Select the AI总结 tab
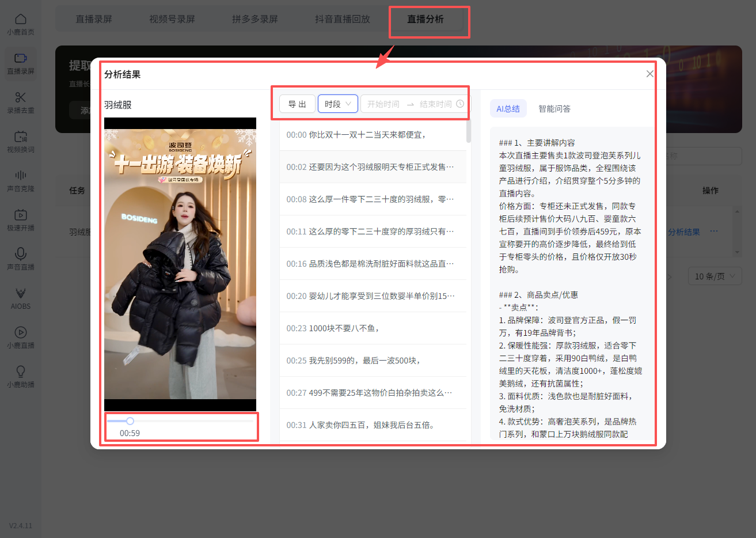The height and width of the screenshot is (538, 756). point(508,108)
